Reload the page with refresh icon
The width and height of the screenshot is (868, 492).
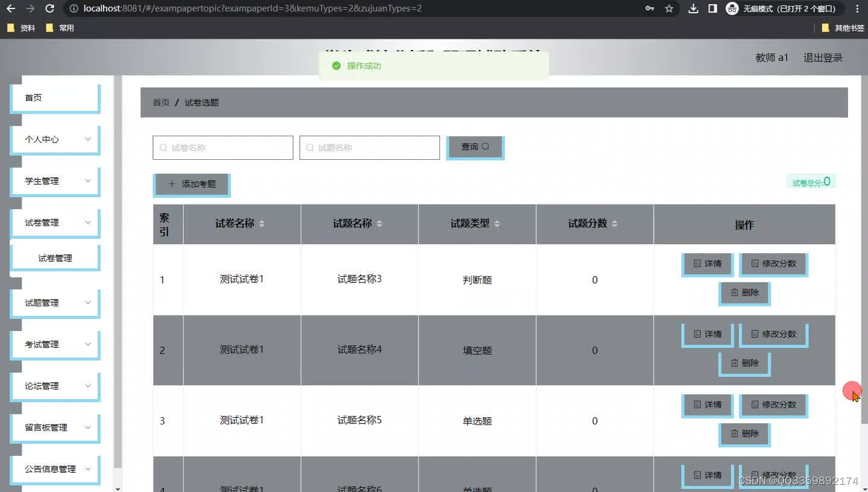click(50, 8)
